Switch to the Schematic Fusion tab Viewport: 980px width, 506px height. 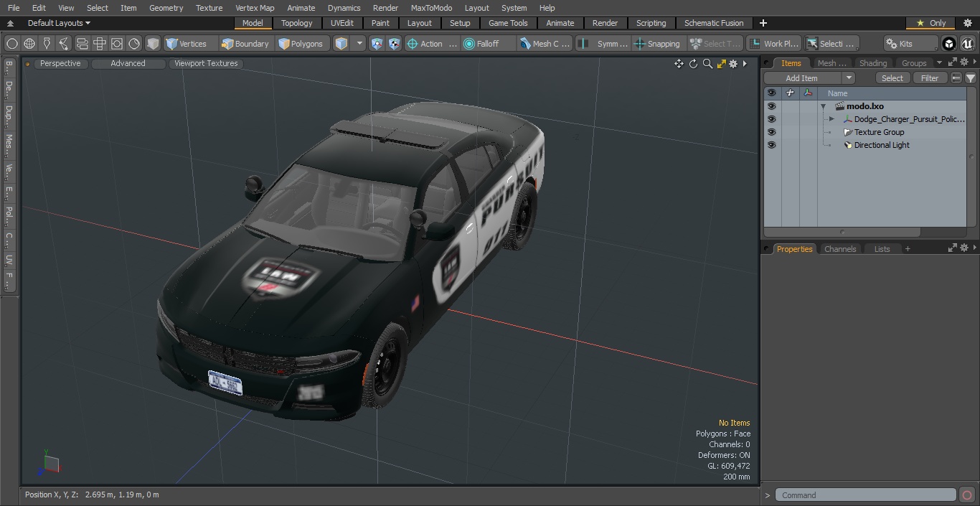(x=714, y=23)
